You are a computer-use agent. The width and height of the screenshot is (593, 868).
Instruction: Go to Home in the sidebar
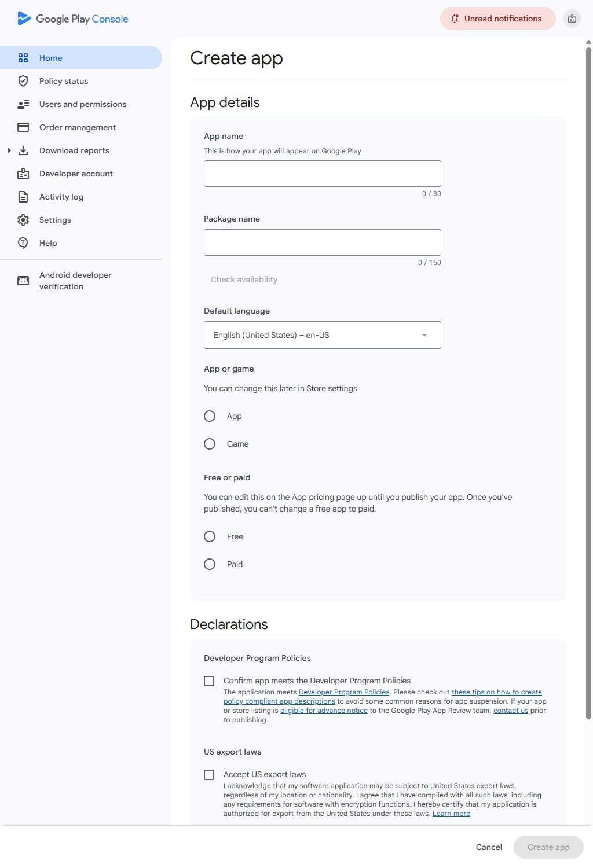[x=81, y=58]
